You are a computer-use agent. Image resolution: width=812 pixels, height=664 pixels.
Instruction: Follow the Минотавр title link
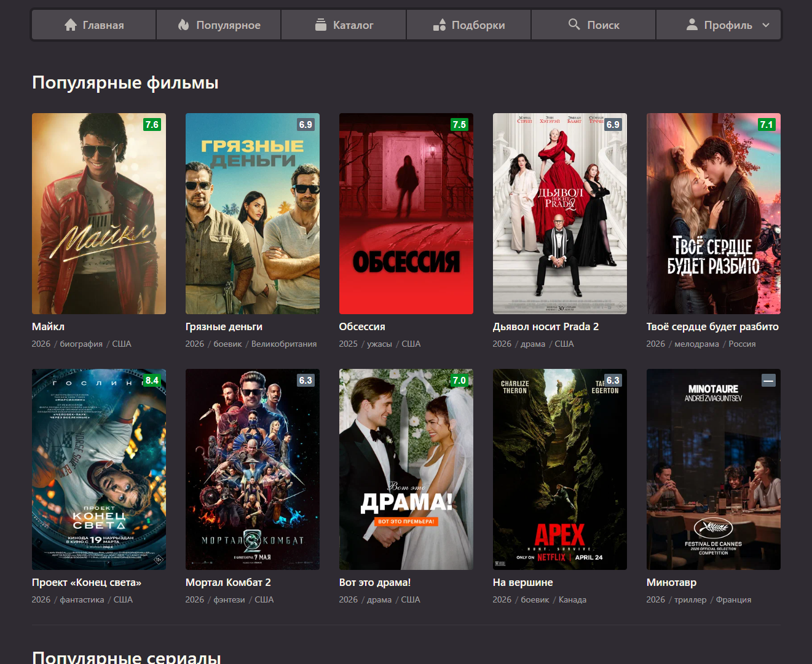[x=671, y=582]
